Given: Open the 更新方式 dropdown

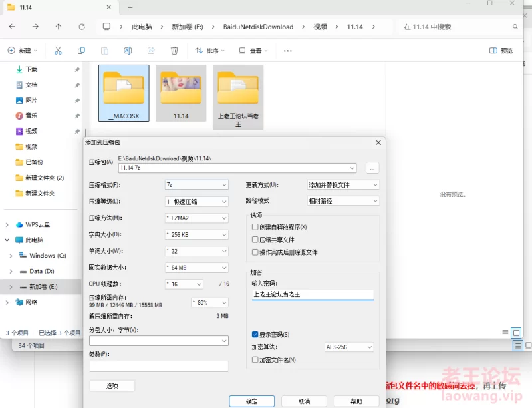Looking at the screenshot, I should [x=343, y=185].
